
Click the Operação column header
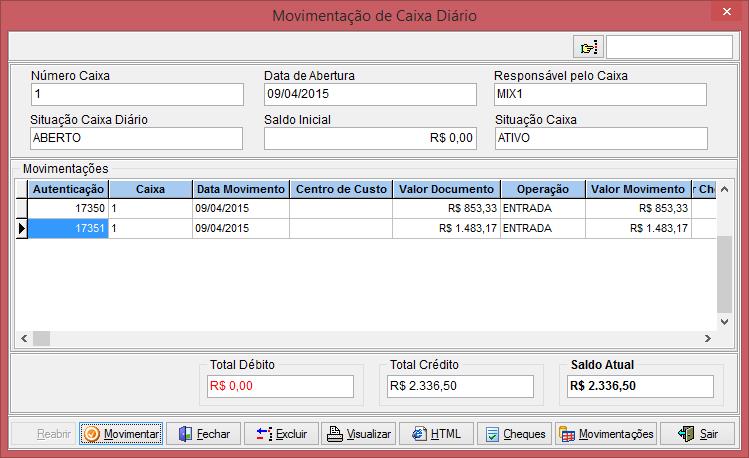coord(543,188)
